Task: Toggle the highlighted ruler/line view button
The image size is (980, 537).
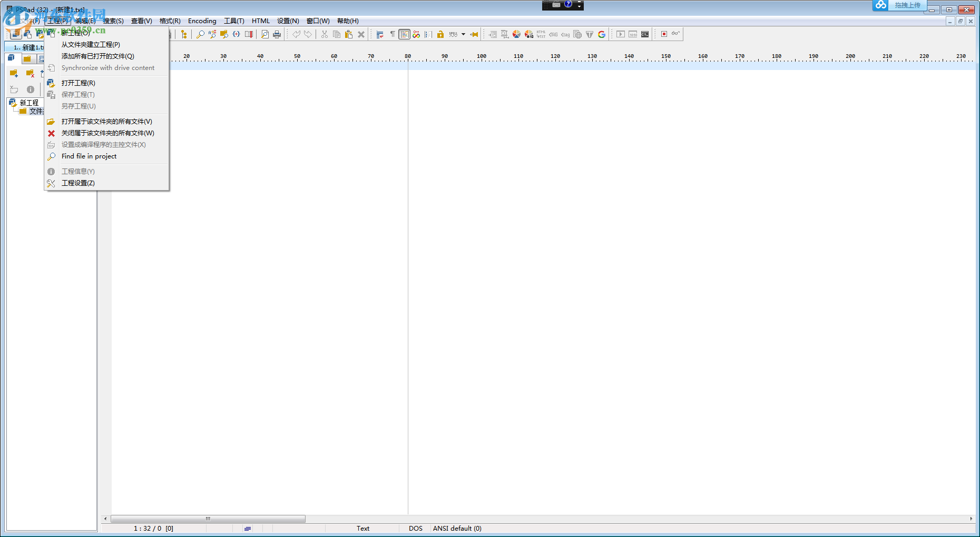Action: [405, 34]
